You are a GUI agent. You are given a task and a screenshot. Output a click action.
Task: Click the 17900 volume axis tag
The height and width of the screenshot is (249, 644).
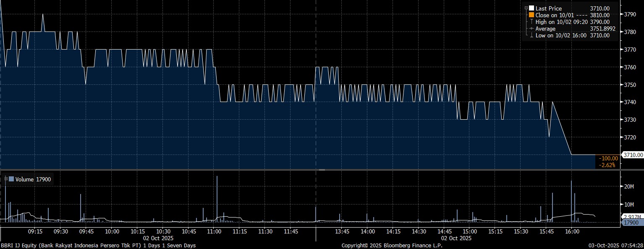coord(631,223)
